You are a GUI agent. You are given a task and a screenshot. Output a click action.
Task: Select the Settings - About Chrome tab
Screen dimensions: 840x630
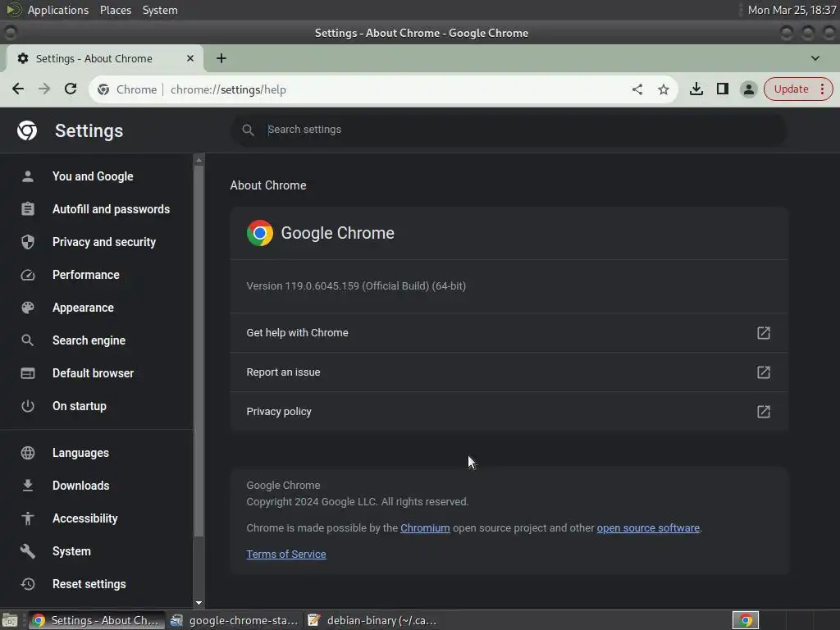104,58
